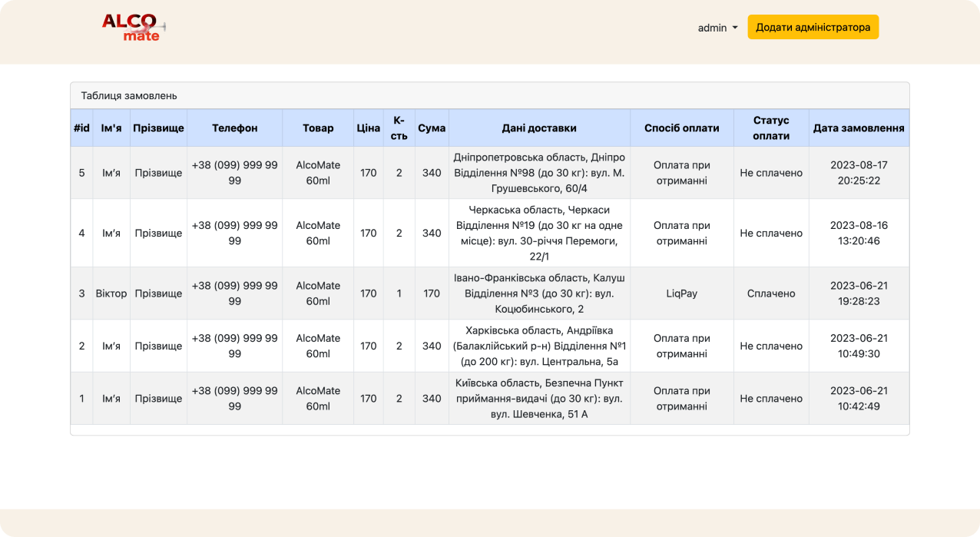Click the Черкаська область delivery cell
Screen dimensions: 980x537
[x=539, y=233]
